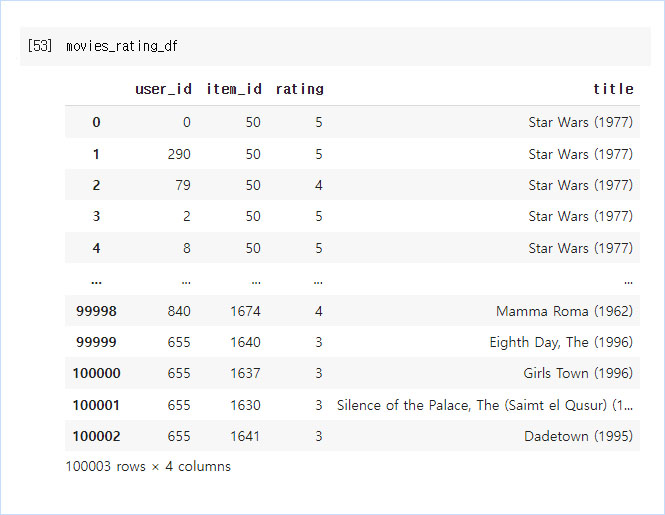Click Star Wars (1977) in row 0

tap(581, 122)
